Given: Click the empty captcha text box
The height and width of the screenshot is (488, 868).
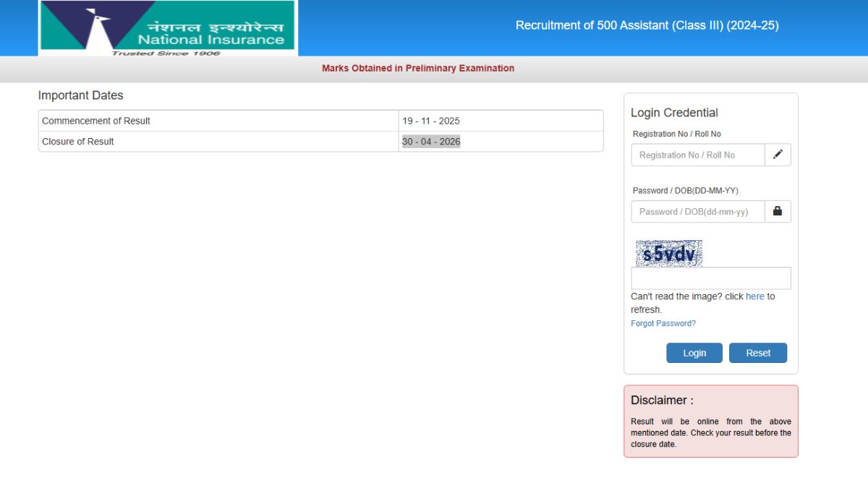Looking at the screenshot, I should tap(710, 278).
